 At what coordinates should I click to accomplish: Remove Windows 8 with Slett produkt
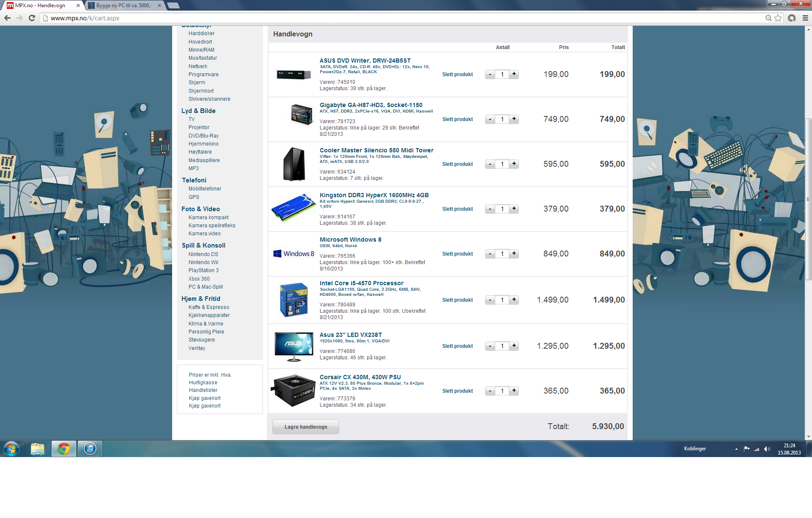[x=458, y=254]
